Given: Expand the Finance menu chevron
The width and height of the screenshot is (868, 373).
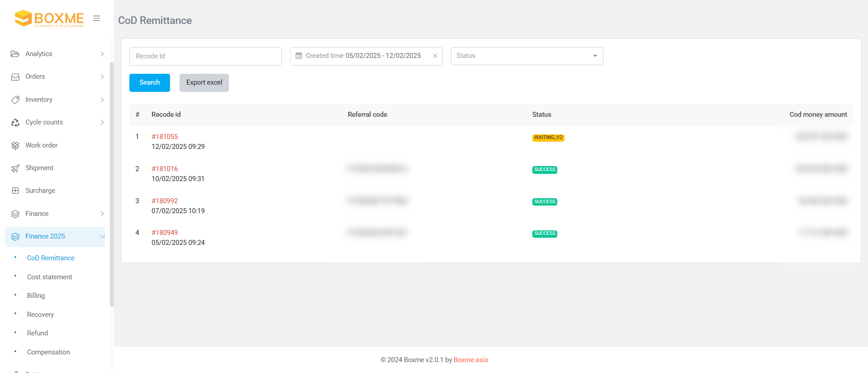Looking at the screenshot, I should pyautogui.click(x=102, y=214).
